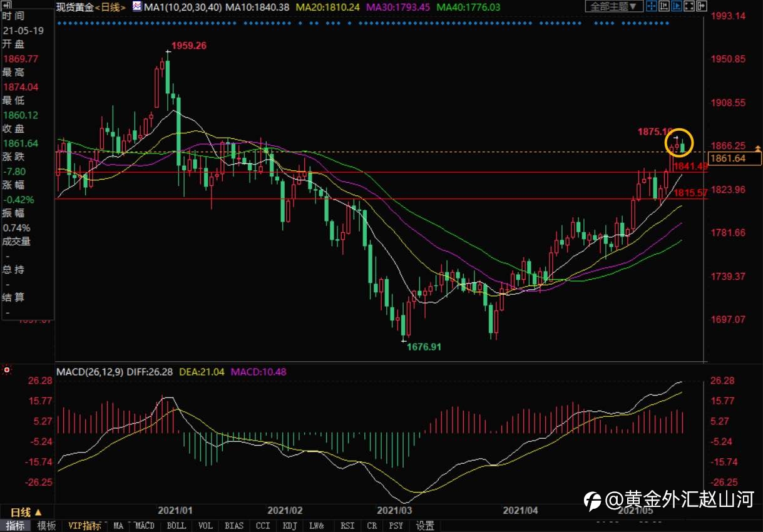Click the crosshair cursor icon in top toolbar
763x532 pixels.
tap(652, 6)
